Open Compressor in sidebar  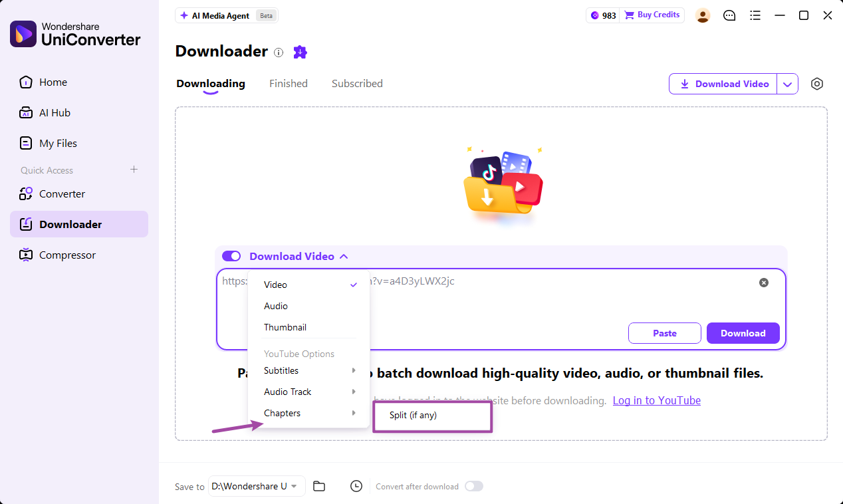tap(79, 255)
